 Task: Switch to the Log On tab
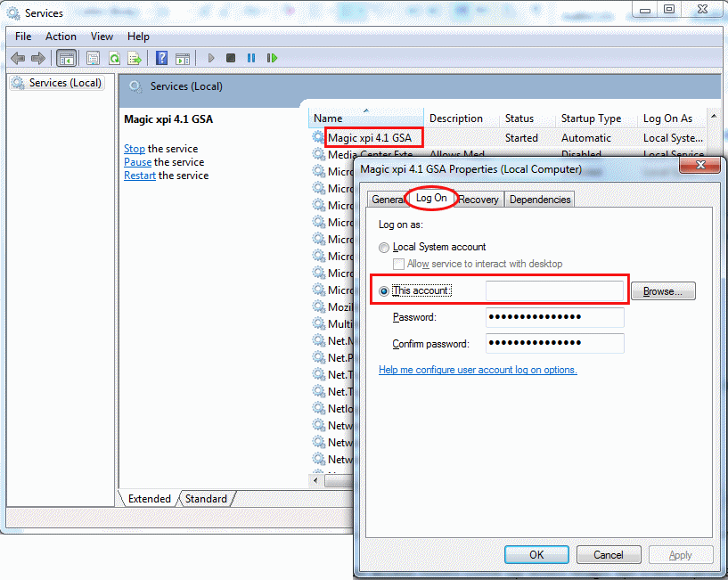(x=431, y=198)
